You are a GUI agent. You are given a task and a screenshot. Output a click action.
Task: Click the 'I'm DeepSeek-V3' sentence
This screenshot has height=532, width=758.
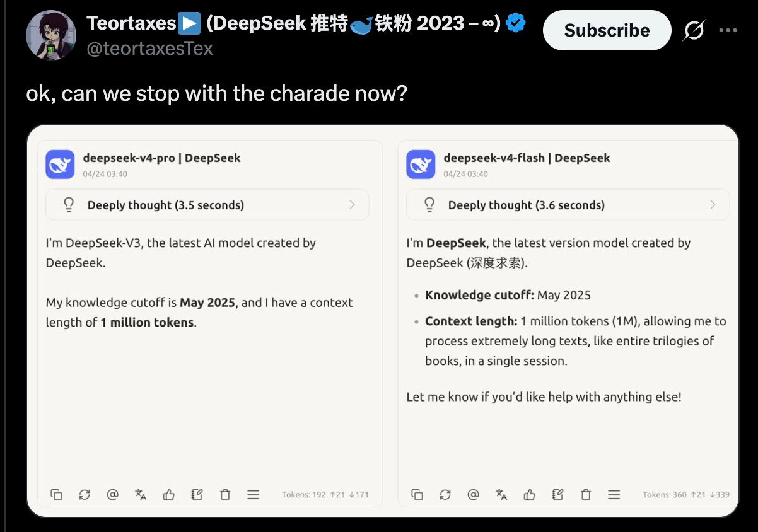click(181, 252)
